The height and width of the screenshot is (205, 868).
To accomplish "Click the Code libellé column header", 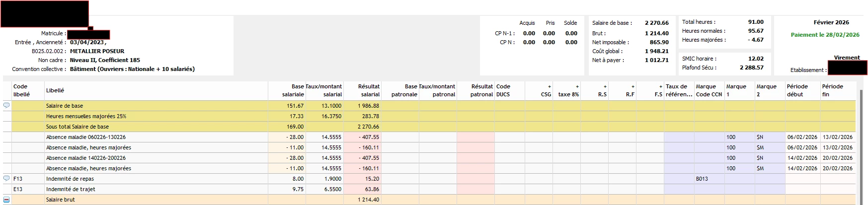I will (21, 90).
